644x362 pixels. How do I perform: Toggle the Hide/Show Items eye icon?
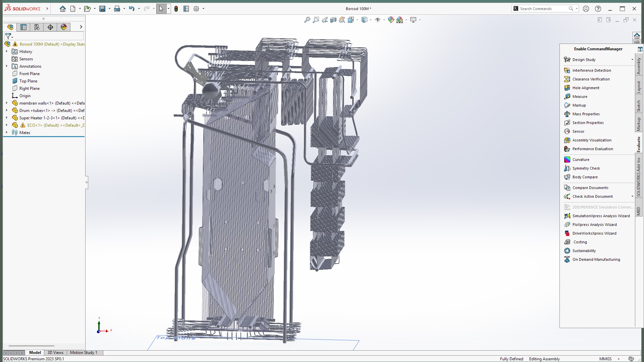[x=378, y=20]
